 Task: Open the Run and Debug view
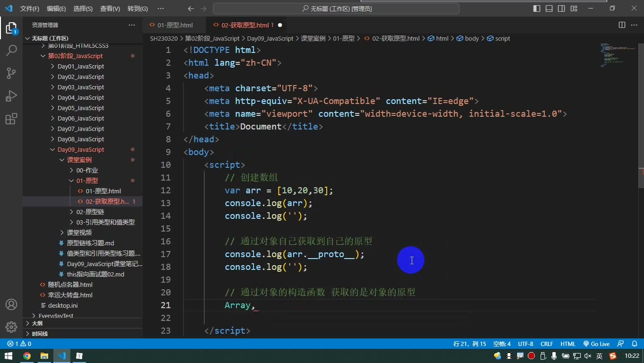click(x=11, y=96)
